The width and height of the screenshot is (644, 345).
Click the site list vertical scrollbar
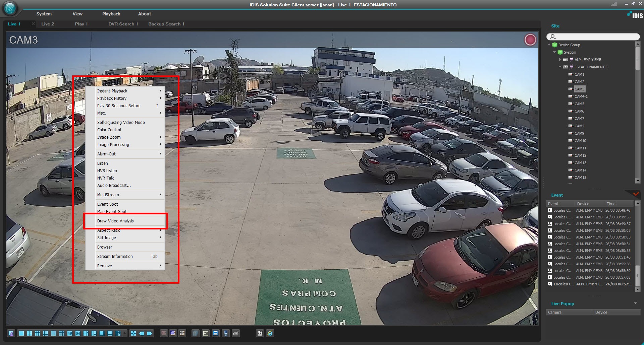click(x=638, y=112)
